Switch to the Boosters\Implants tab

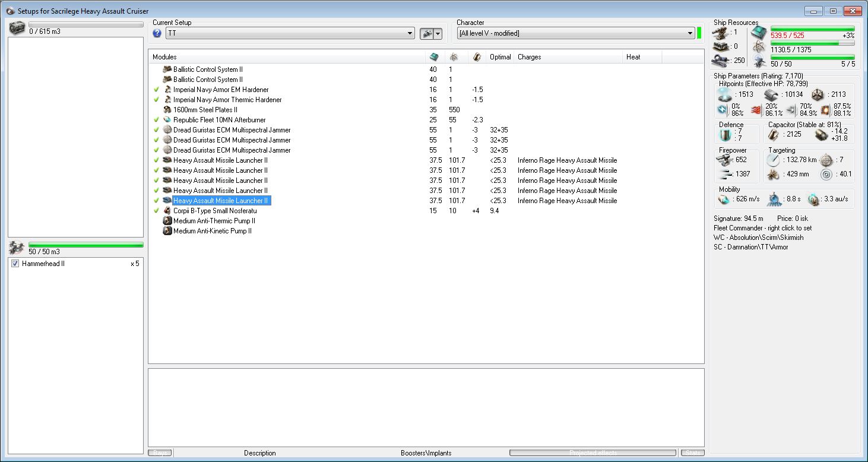pyautogui.click(x=426, y=453)
